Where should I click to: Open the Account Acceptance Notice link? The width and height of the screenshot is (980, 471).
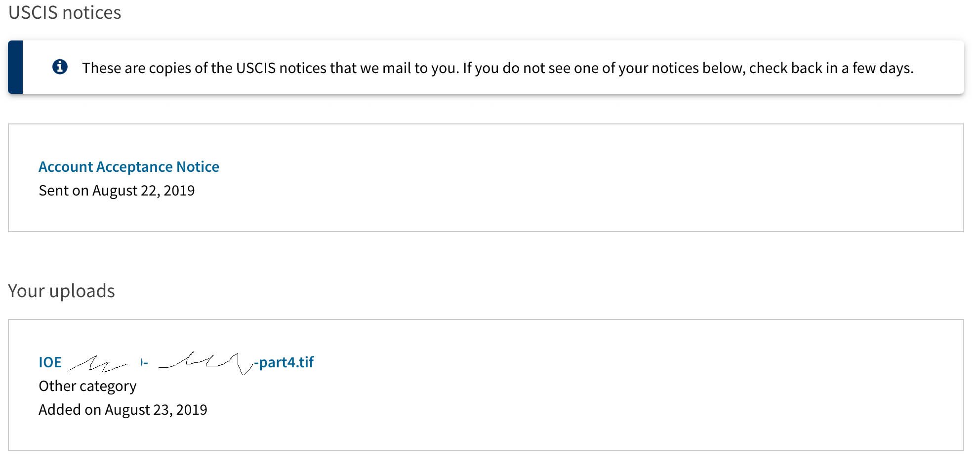coord(129,167)
